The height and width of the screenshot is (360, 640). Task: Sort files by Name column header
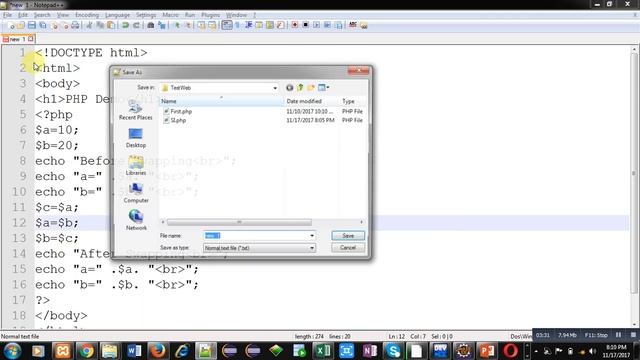point(220,101)
